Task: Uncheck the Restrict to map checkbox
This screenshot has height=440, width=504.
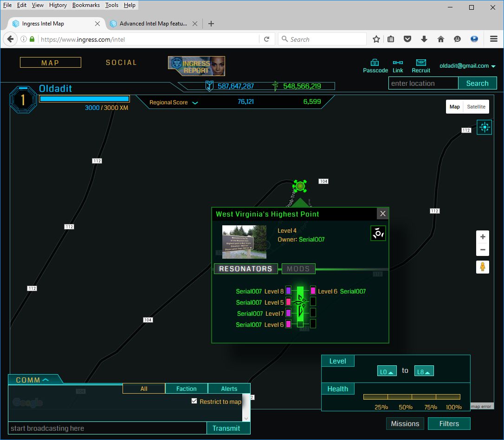Action: 194,401
